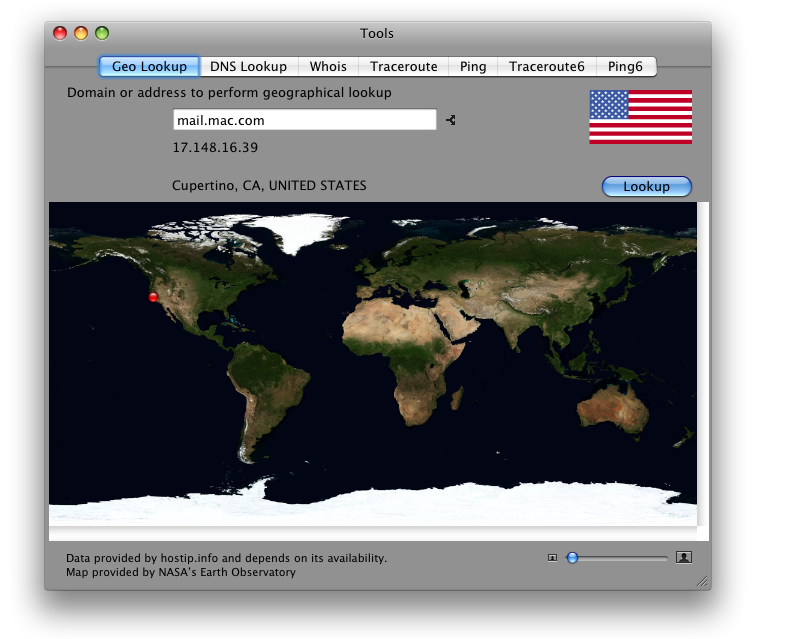Switch to the Geo Lookup tab
This screenshot has height=639, width=794.
coord(149,66)
